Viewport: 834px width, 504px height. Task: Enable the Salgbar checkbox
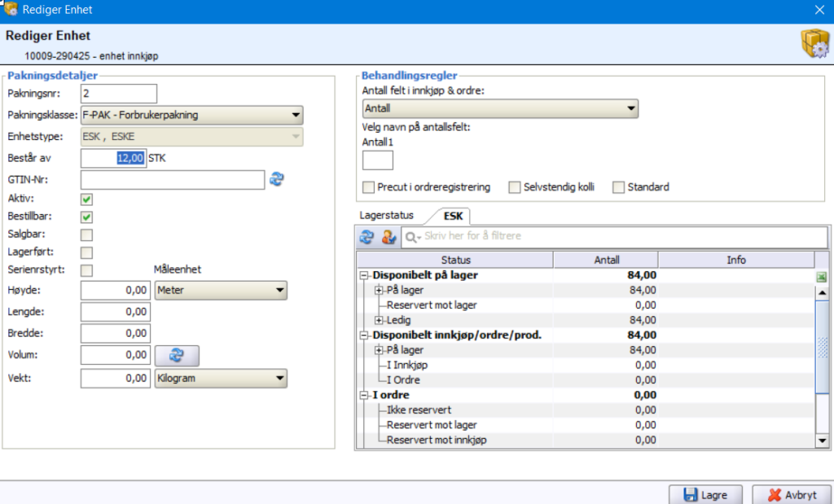[86, 234]
